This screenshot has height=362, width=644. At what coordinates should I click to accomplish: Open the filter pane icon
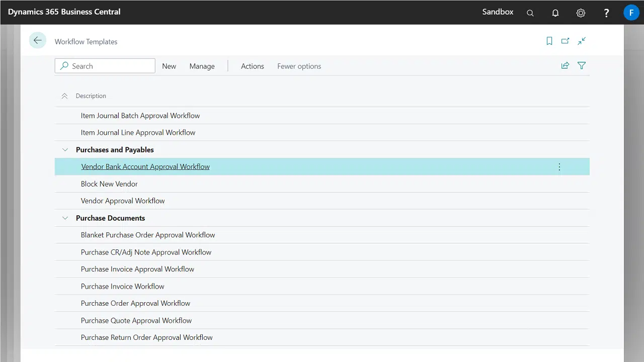[582, 66]
